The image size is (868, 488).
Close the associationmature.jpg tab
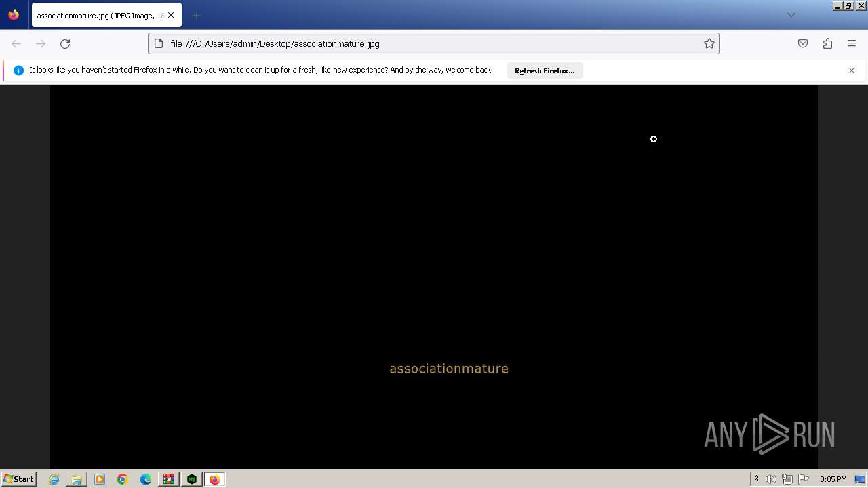point(170,15)
